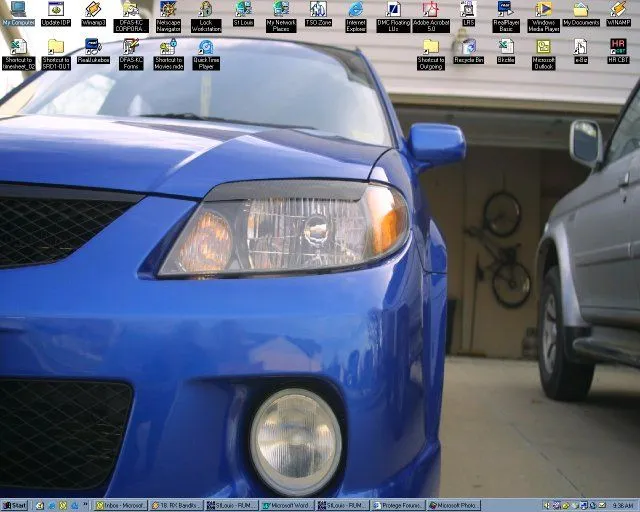This screenshot has width=640, height=512.
Task: Open the Lock Workstation shortcut
Action: point(205,10)
